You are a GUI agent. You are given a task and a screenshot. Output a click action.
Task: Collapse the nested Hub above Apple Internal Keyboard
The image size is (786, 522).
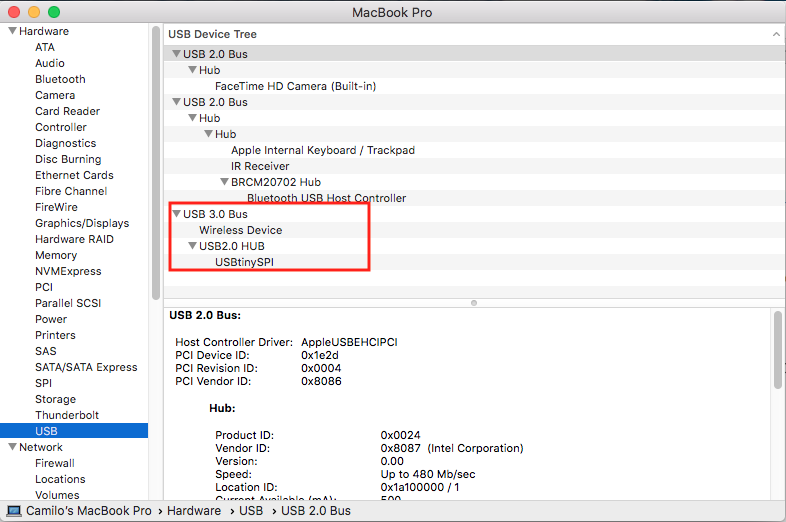[209, 134]
